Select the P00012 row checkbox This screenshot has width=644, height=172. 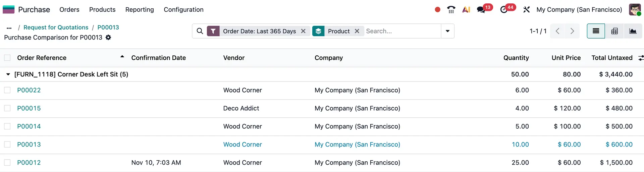point(7,163)
